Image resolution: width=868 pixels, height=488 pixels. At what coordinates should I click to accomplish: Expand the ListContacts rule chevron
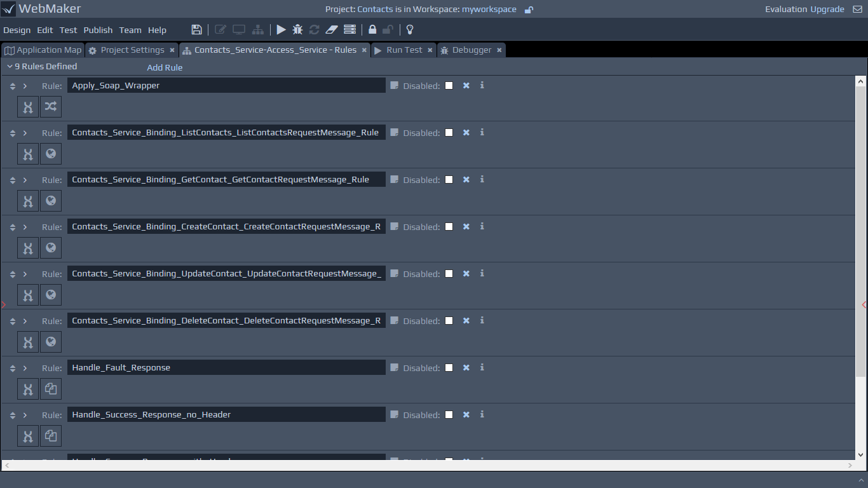25,133
